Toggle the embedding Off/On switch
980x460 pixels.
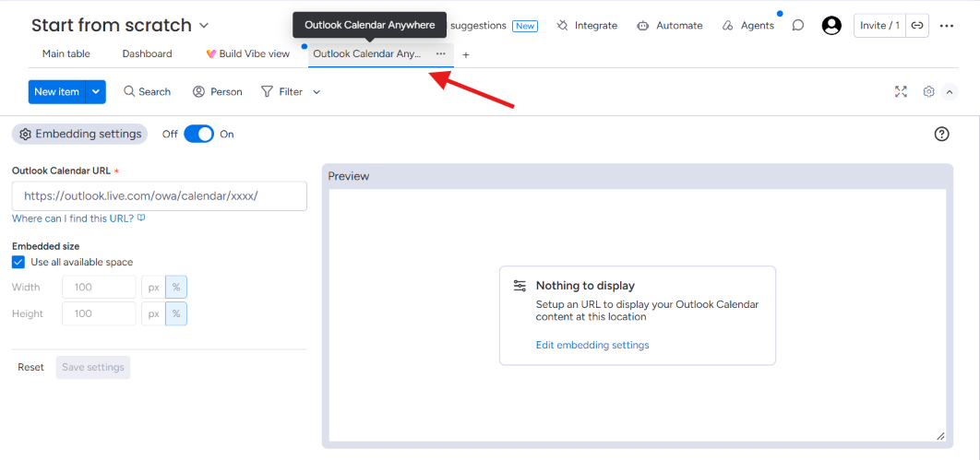click(x=198, y=134)
